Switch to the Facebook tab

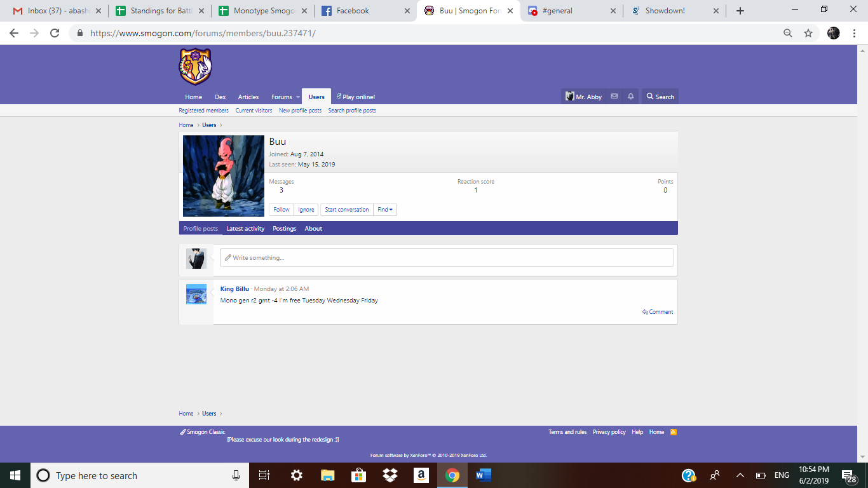tap(365, 11)
